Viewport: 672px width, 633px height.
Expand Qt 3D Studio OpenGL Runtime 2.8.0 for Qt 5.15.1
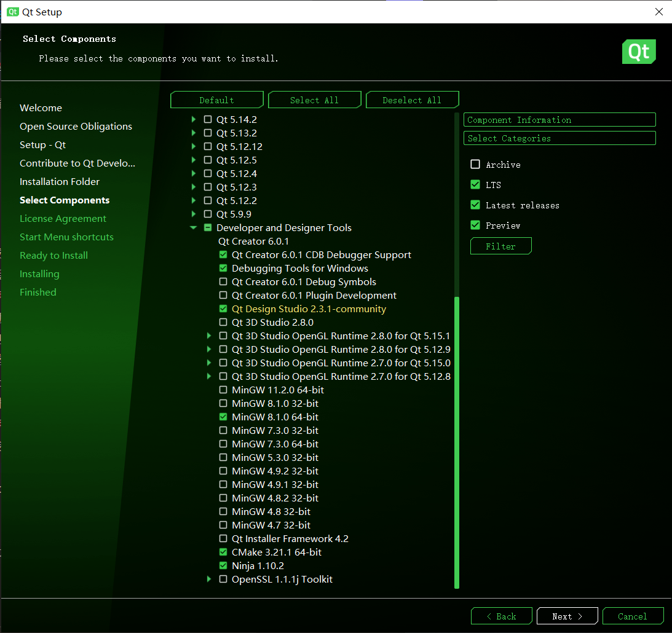click(208, 336)
